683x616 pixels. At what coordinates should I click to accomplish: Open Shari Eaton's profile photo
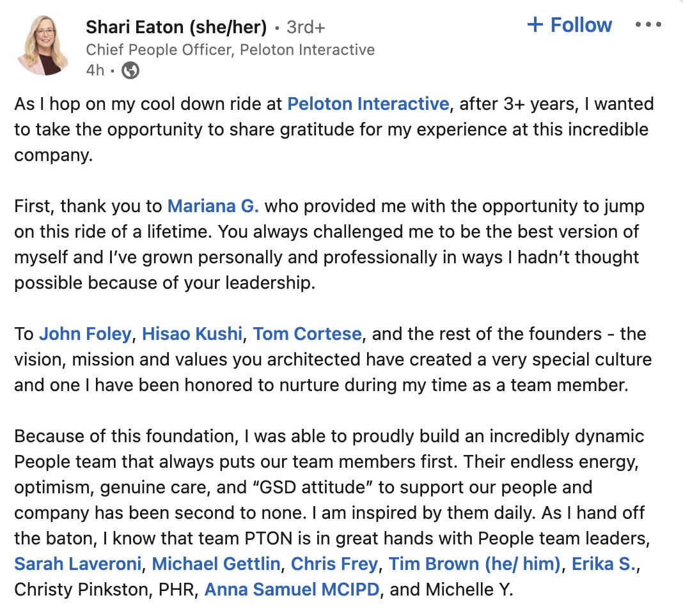[x=43, y=45]
